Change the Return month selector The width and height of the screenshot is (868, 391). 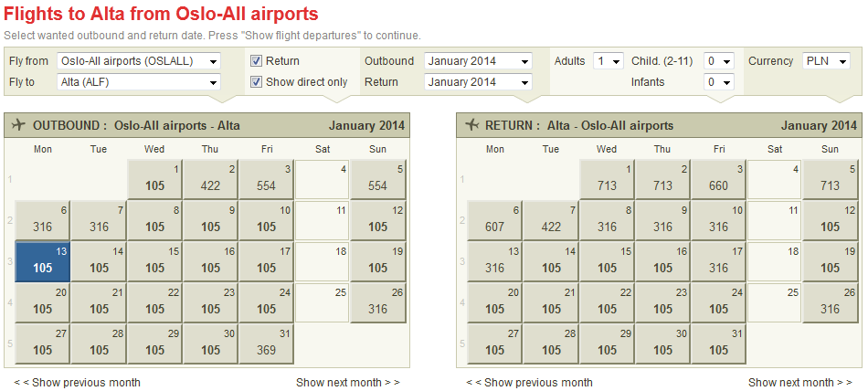pos(478,82)
